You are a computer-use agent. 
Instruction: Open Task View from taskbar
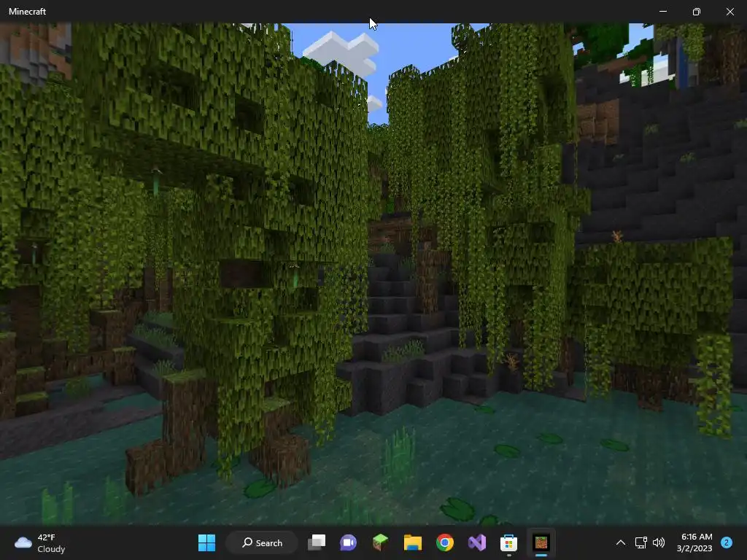[x=317, y=542]
